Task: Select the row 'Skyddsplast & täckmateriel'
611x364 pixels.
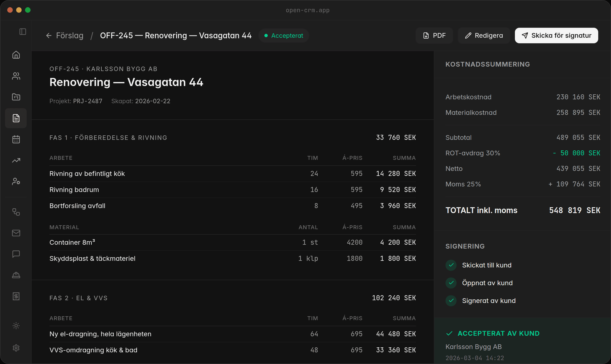Action: [233, 259]
